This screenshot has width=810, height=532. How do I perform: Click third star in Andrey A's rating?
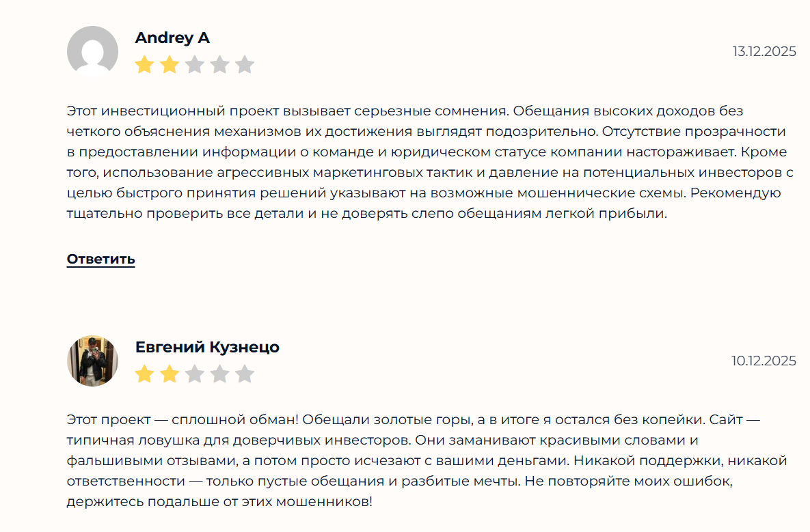(x=195, y=65)
